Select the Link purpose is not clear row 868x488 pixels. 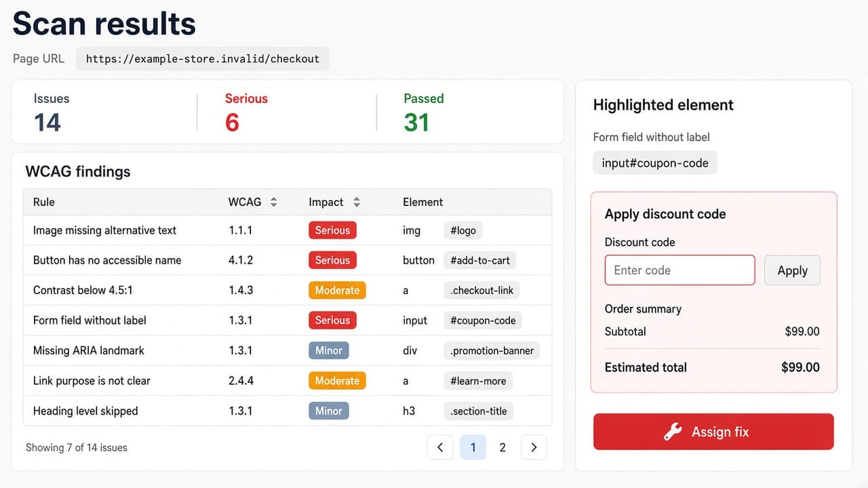click(288, 381)
